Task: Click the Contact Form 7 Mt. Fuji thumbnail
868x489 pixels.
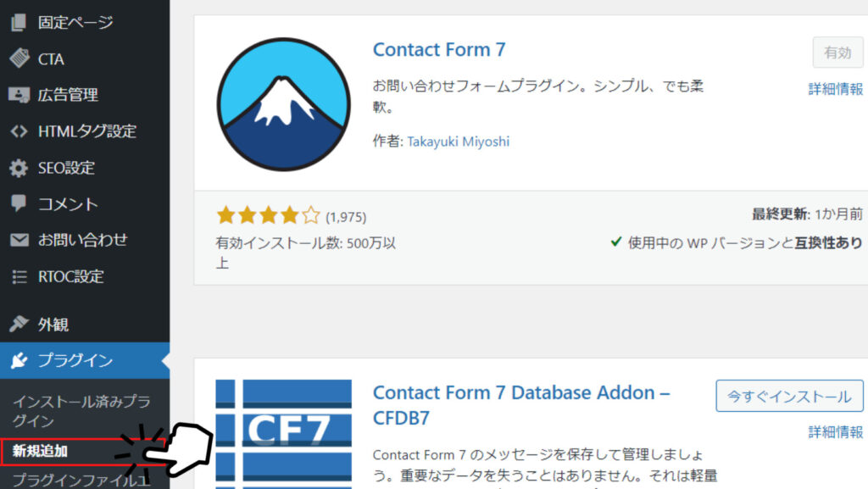Action: tap(283, 104)
